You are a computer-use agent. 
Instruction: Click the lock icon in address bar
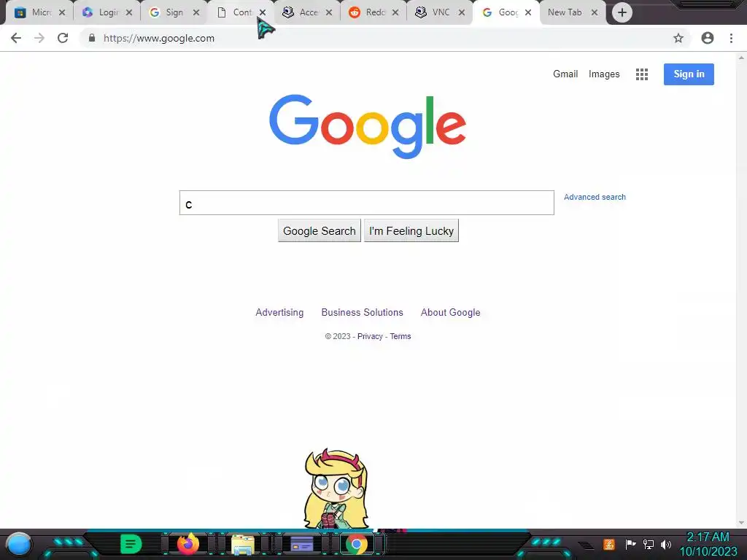pyautogui.click(x=92, y=38)
